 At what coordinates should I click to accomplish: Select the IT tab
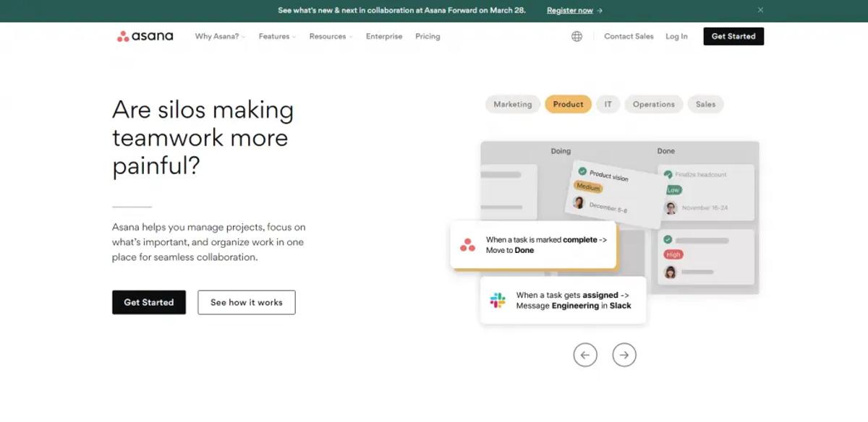pyautogui.click(x=608, y=104)
